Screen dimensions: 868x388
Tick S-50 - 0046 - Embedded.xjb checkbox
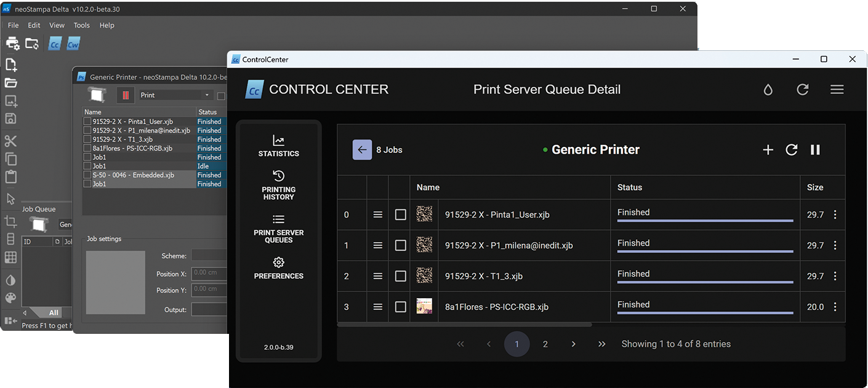click(x=87, y=175)
